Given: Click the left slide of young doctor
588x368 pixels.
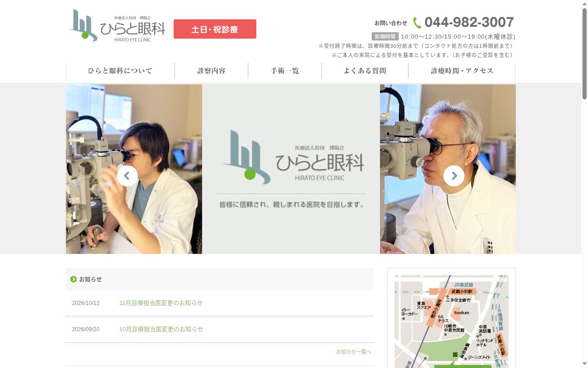Looking at the screenshot, I should pos(134,169).
